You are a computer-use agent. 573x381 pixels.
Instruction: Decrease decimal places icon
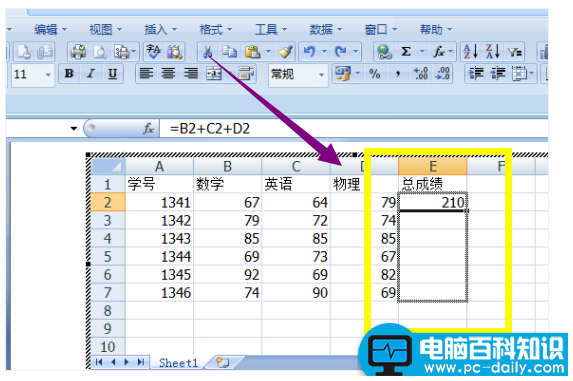[x=443, y=74]
